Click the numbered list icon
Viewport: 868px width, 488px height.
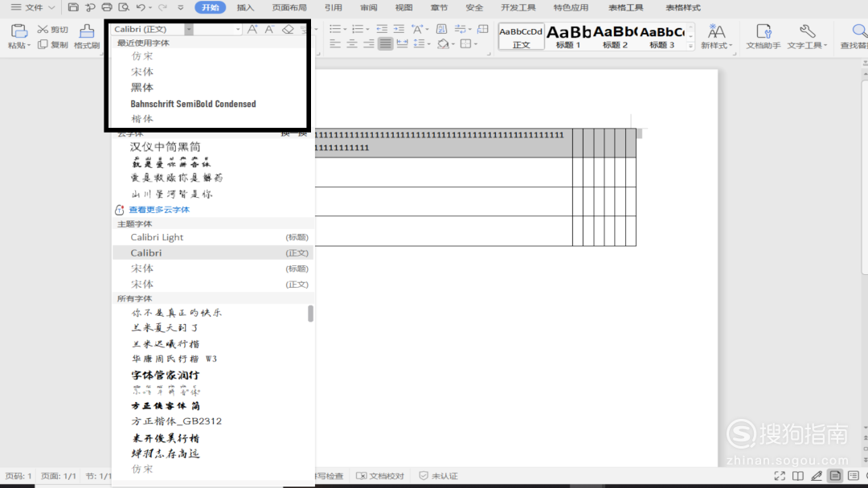pos(358,29)
